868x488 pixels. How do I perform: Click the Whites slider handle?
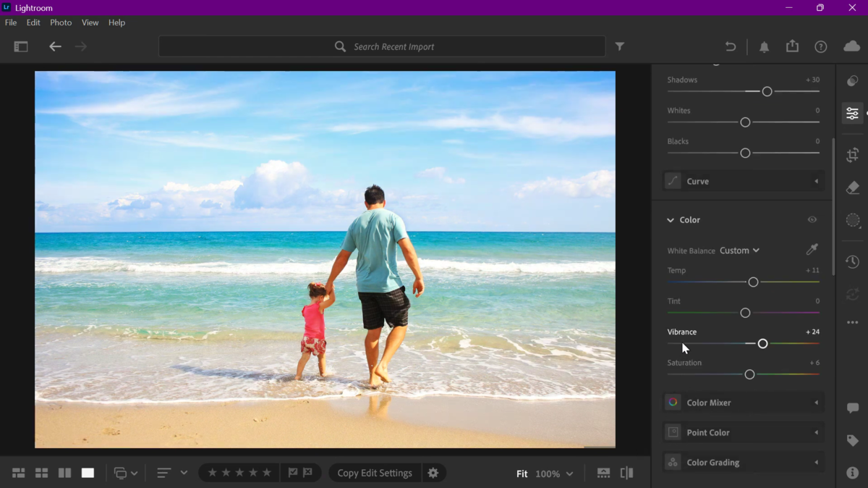point(745,122)
